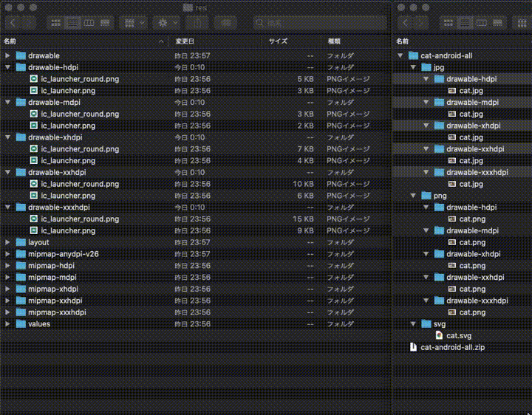
Task: Collapse the cat-android-all folder
Action: pyautogui.click(x=400, y=55)
